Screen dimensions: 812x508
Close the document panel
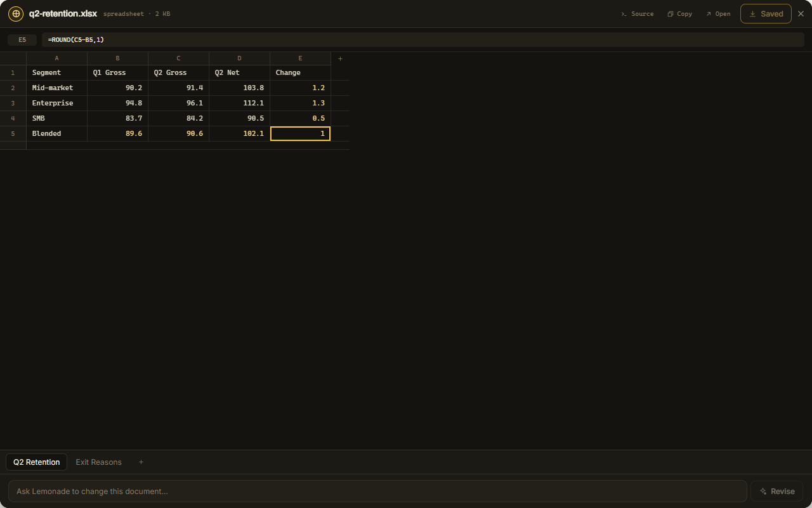point(801,14)
